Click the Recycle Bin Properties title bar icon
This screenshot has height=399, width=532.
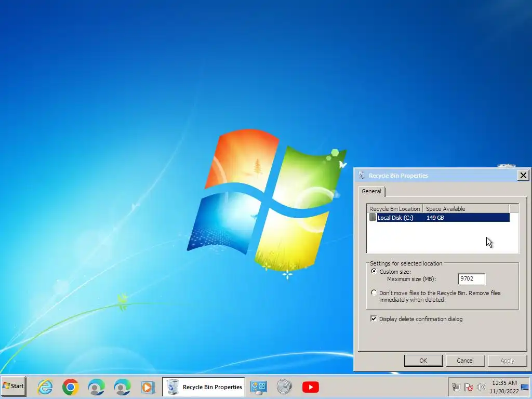(x=362, y=176)
